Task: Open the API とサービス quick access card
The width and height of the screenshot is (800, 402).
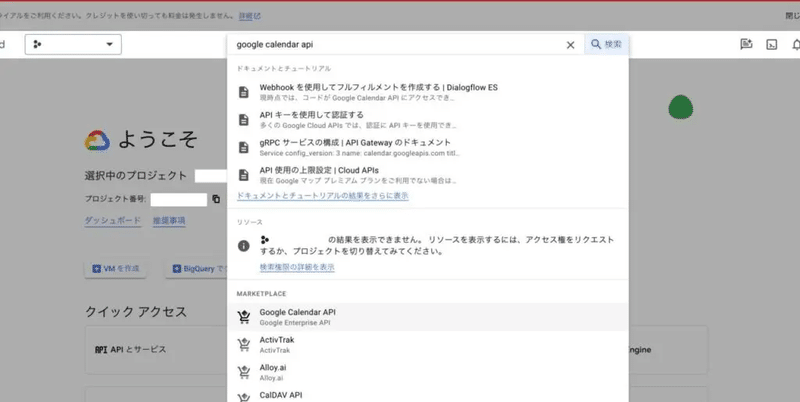Action: (x=156, y=349)
